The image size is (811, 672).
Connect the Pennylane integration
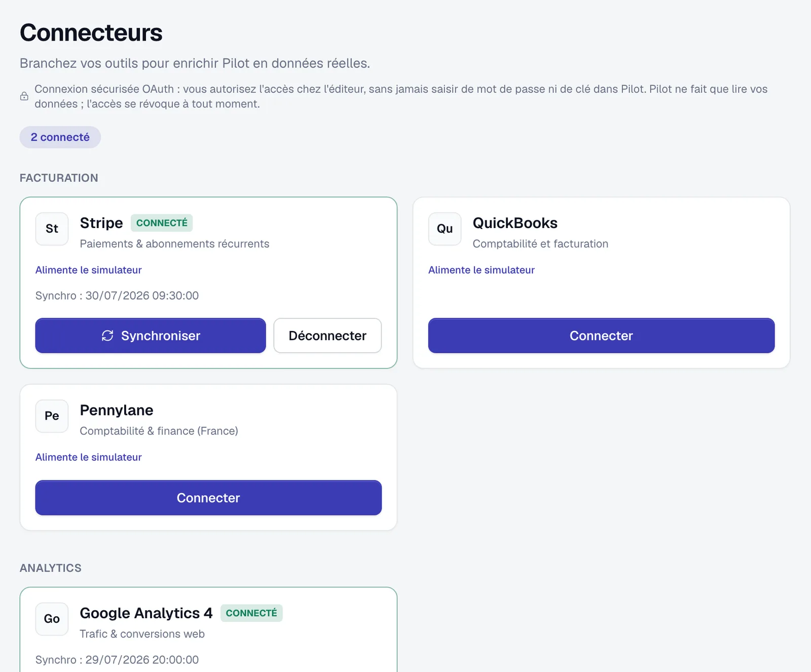[208, 498]
